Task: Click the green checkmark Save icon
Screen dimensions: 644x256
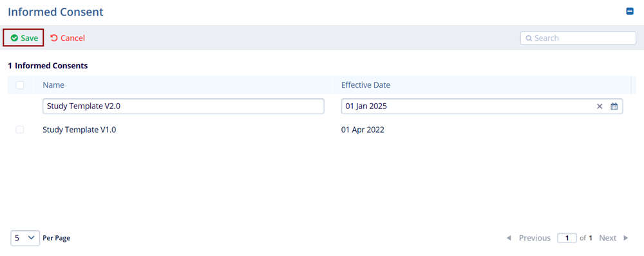Action: coord(14,38)
